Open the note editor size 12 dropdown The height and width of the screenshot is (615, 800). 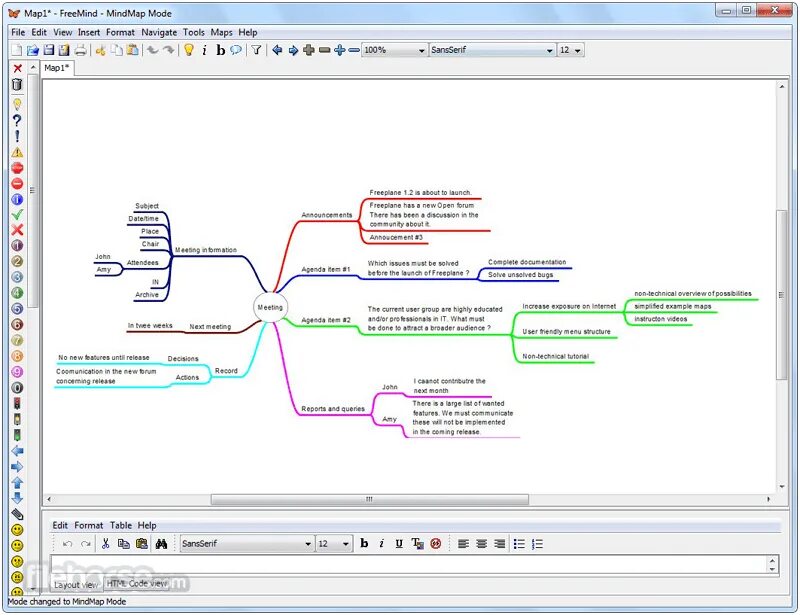point(334,544)
